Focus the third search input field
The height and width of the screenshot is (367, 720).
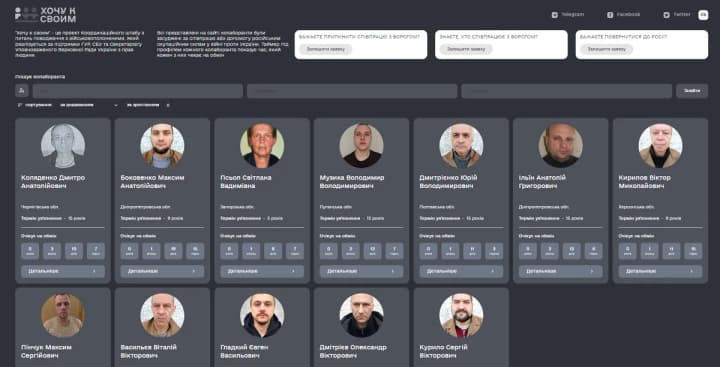pos(566,90)
